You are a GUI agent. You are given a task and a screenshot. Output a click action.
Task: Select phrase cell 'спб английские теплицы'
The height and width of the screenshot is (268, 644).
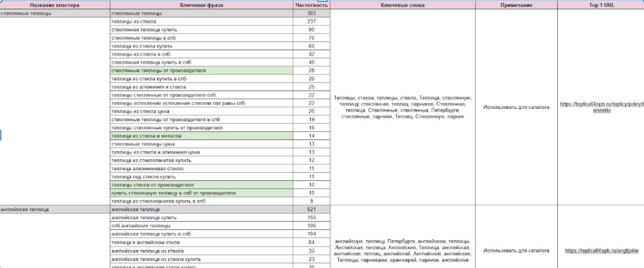pos(201,226)
